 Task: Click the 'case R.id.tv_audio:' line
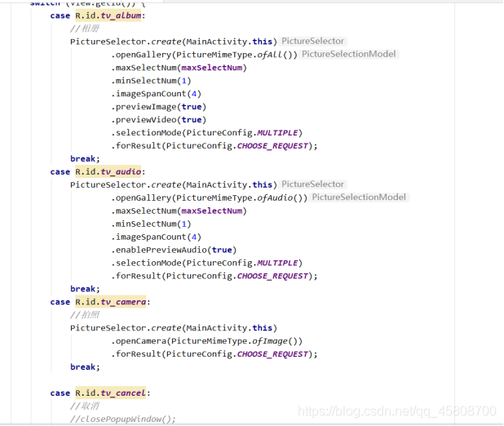click(x=98, y=172)
